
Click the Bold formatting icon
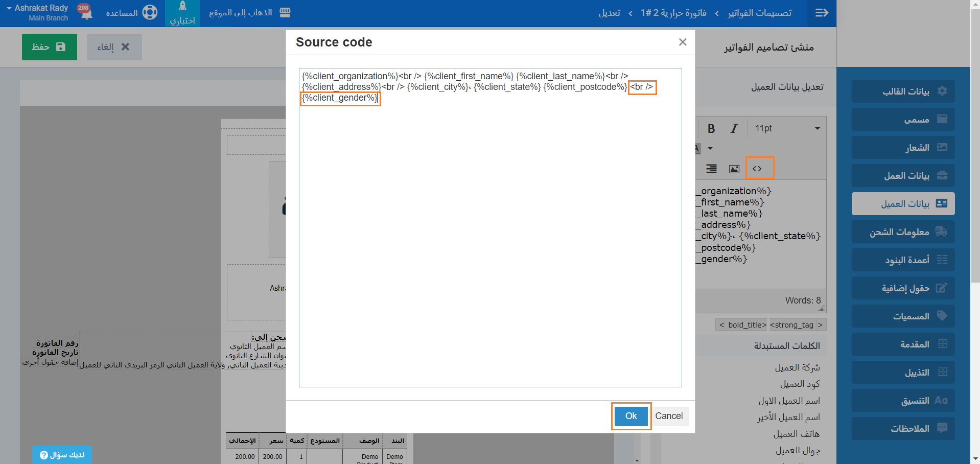[711, 129]
